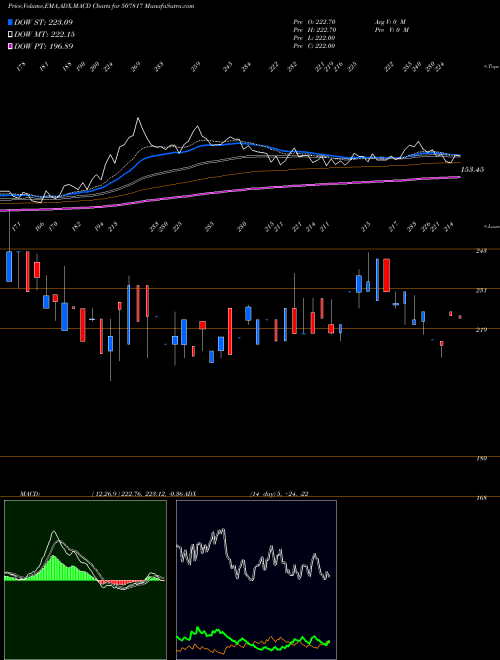The image size is (500, 660).
Task: Click the white DOW MT legend swatch
Action: 11,35
